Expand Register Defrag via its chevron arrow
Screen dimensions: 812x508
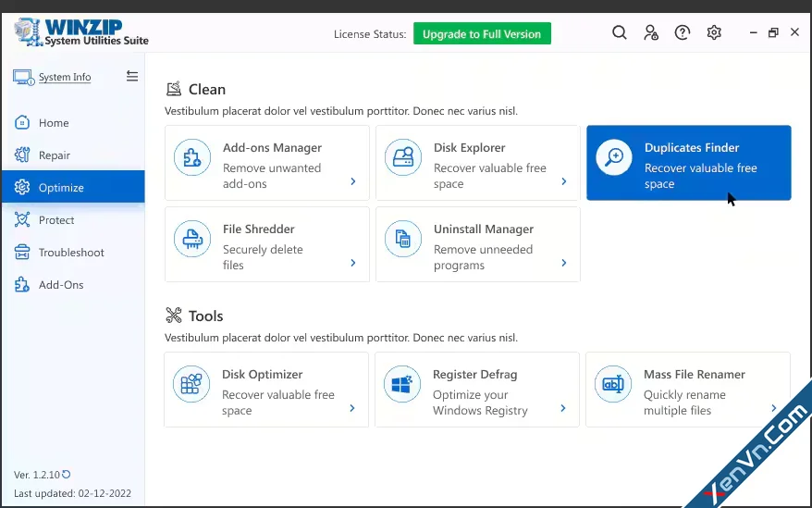[563, 408]
